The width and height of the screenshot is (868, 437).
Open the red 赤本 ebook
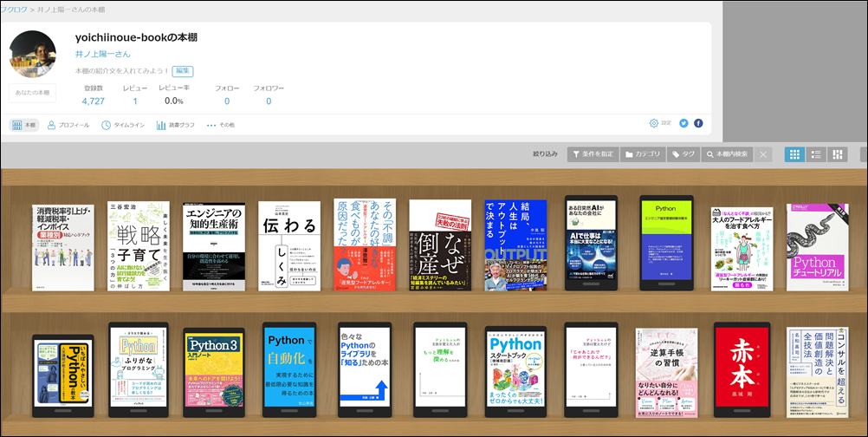[742, 369]
